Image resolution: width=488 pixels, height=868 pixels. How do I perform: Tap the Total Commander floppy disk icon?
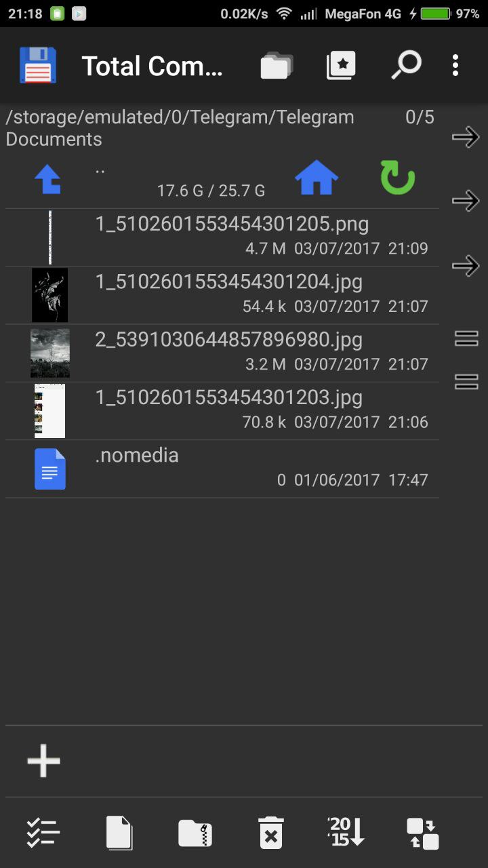tap(38, 66)
